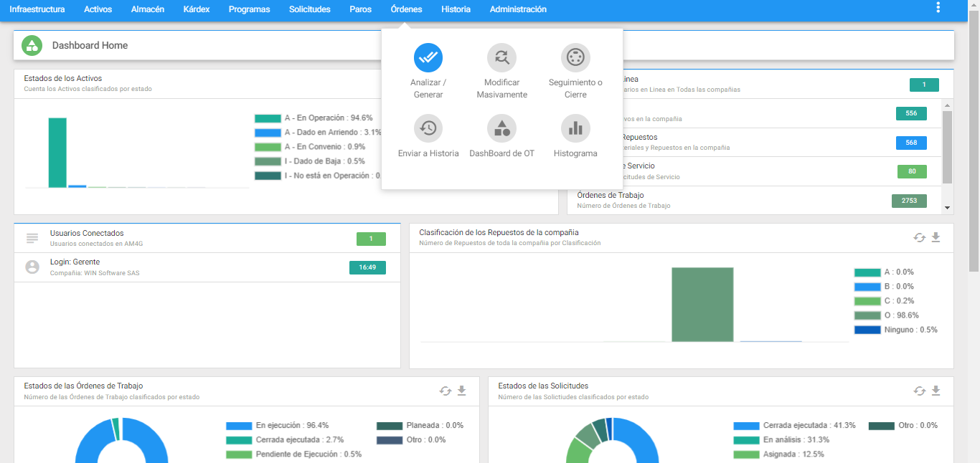Open the Almacén menu

148,9
